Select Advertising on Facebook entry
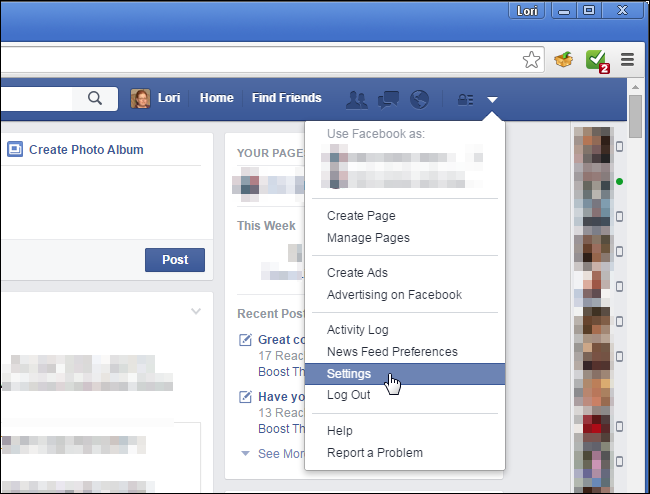 pyautogui.click(x=394, y=295)
